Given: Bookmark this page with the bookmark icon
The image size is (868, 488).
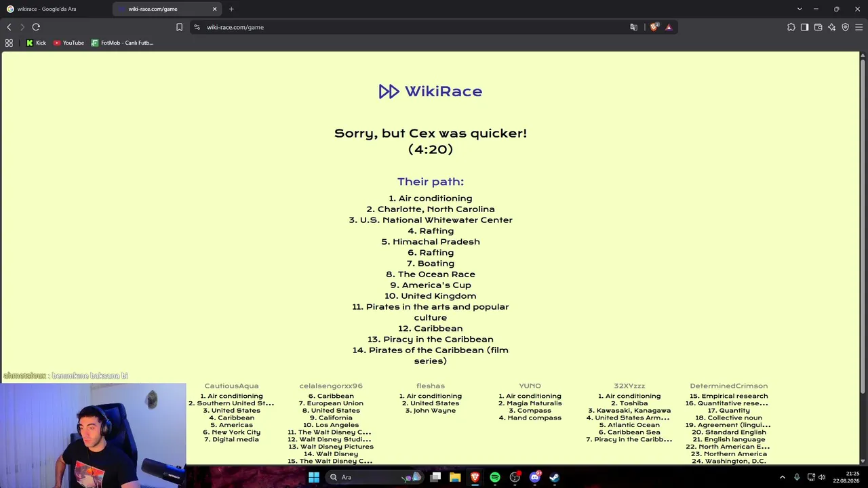Looking at the screenshot, I should pyautogui.click(x=179, y=27).
